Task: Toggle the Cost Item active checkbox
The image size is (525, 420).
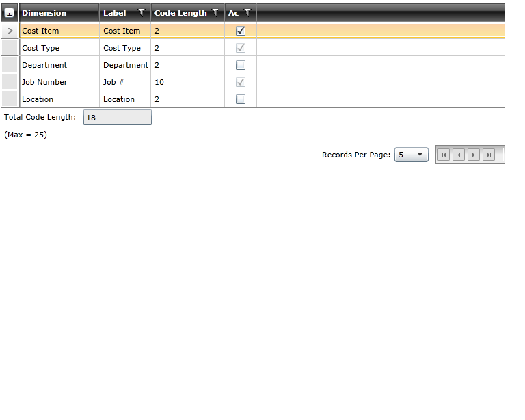Action: pyautogui.click(x=241, y=31)
